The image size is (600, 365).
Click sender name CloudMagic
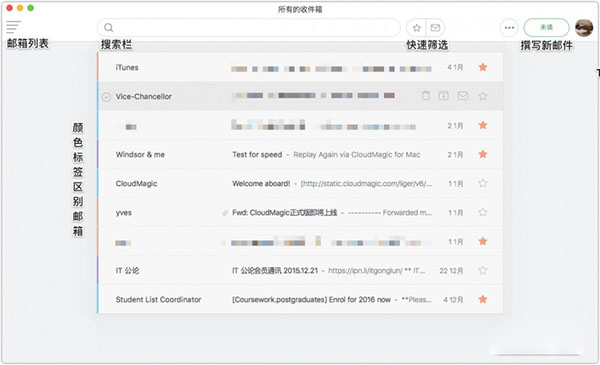coord(136,184)
